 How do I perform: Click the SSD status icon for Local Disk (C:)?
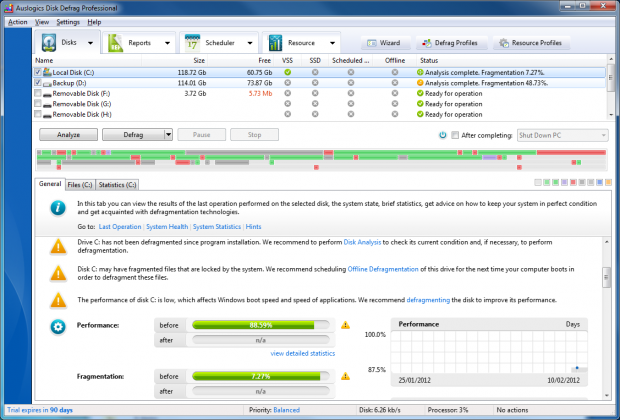pyautogui.click(x=315, y=72)
